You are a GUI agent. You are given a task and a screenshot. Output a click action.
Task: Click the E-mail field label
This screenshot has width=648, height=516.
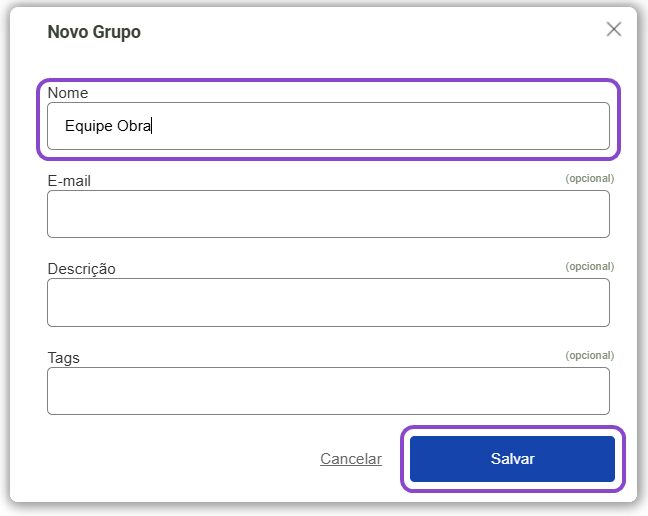pos(70,181)
